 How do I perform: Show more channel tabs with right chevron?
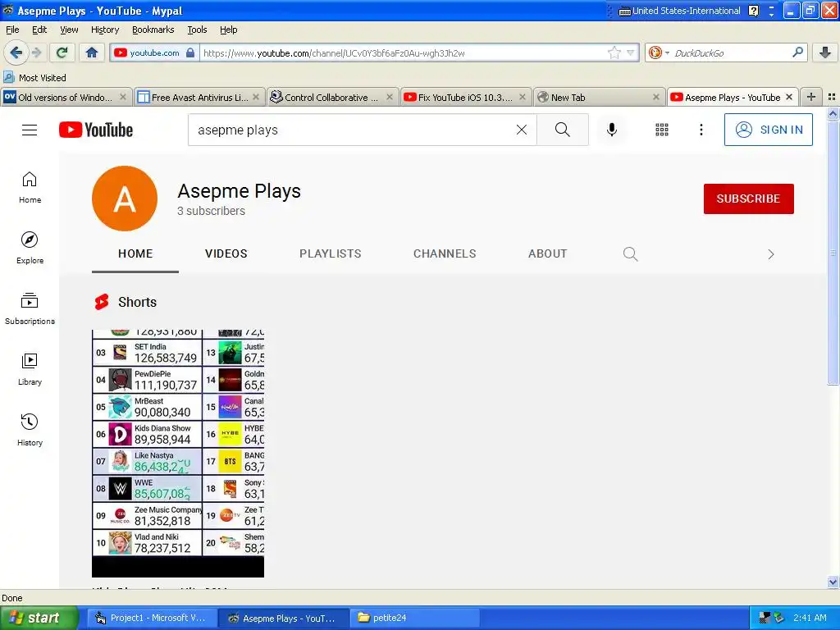coord(771,254)
